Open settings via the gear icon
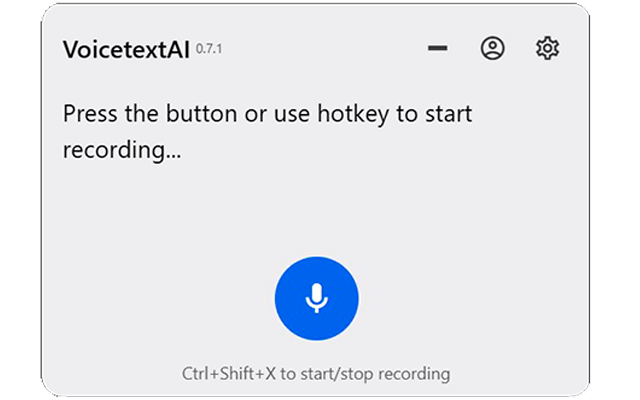Screen dimensions: 640x400 (547, 48)
